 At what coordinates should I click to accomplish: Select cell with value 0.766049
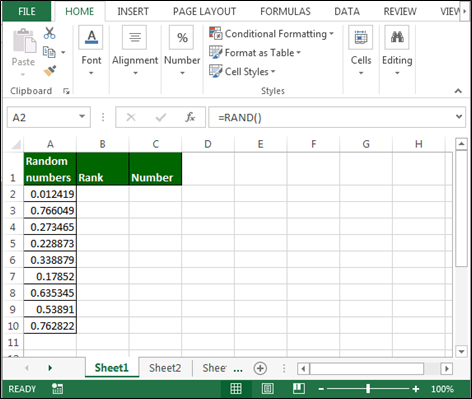click(x=50, y=211)
